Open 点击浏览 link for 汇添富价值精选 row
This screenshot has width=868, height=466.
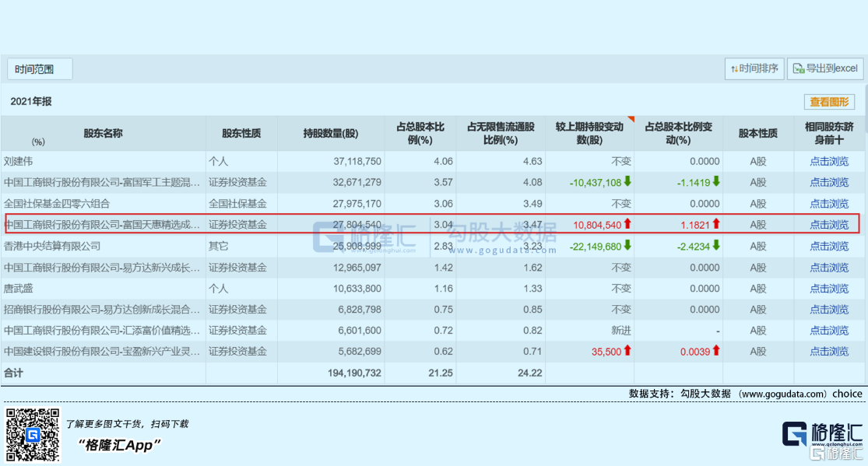829,331
